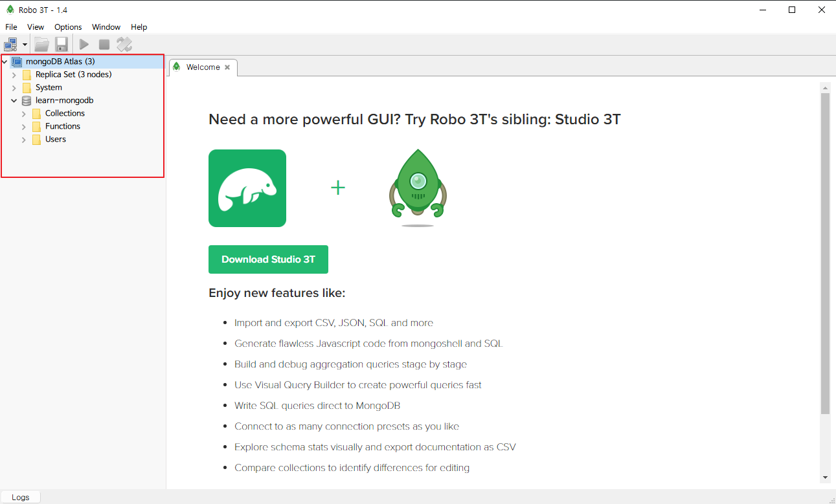Click the rotate orientation toolbar icon
Viewport: 836px width, 504px height.
124,45
